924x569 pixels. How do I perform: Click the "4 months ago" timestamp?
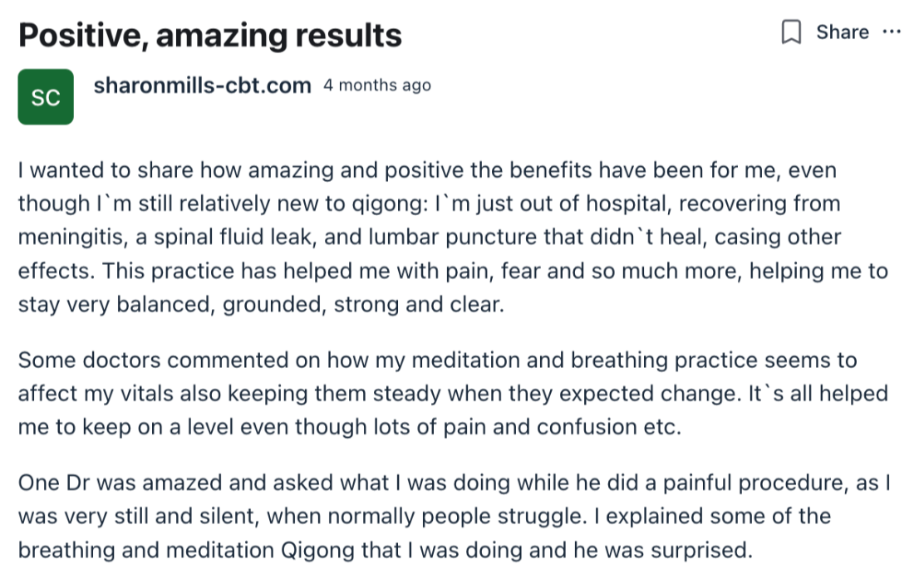tap(377, 86)
